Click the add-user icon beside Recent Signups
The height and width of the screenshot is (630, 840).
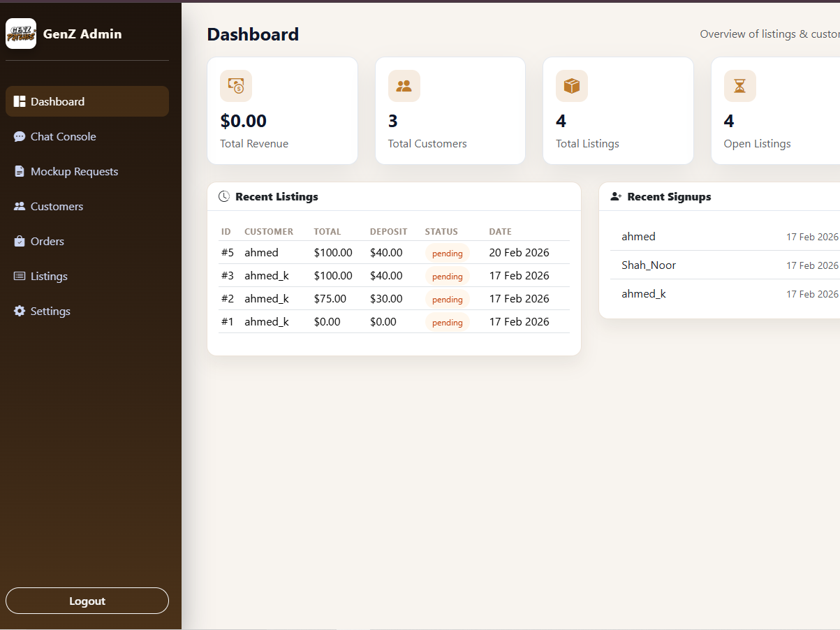616,196
